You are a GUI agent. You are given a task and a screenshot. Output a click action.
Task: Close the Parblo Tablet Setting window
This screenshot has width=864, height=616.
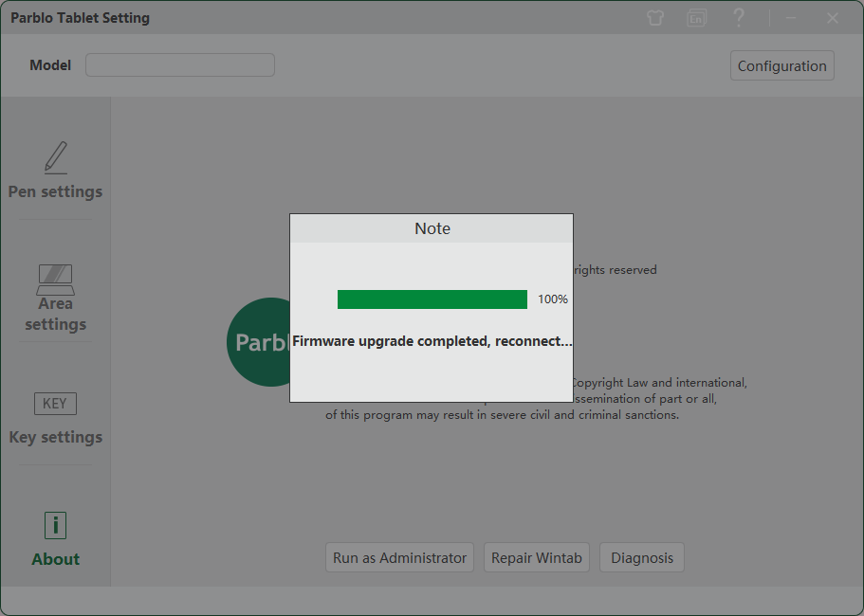coord(833,18)
